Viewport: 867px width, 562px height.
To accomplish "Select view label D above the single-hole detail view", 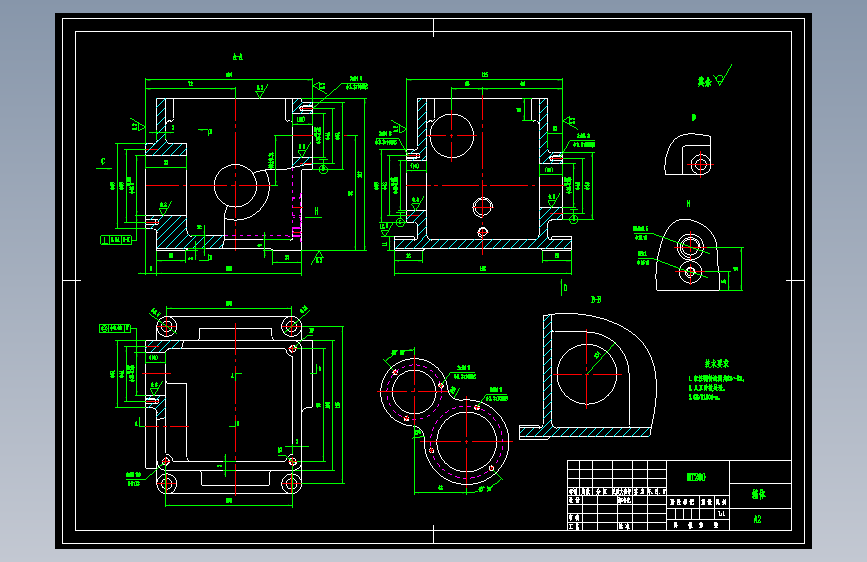I will pyautogui.click(x=694, y=117).
